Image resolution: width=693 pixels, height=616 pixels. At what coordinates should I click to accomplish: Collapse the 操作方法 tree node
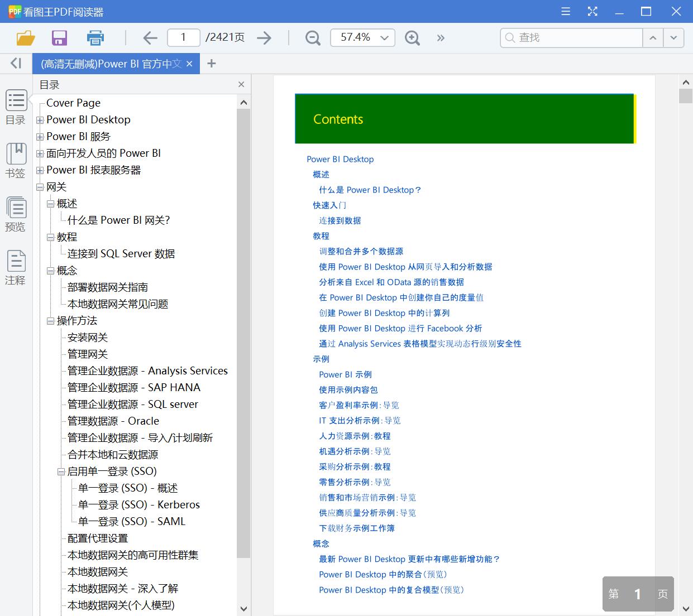coord(50,321)
